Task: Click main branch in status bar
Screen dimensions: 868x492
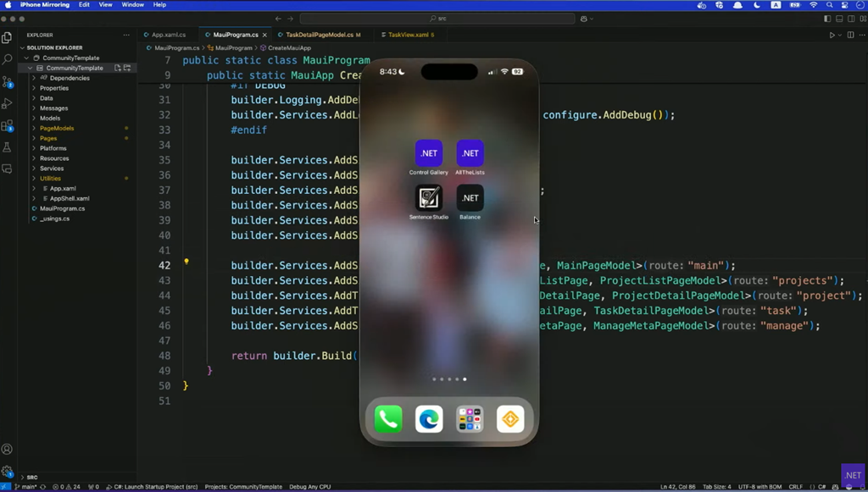Action: pyautogui.click(x=27, y=487)
